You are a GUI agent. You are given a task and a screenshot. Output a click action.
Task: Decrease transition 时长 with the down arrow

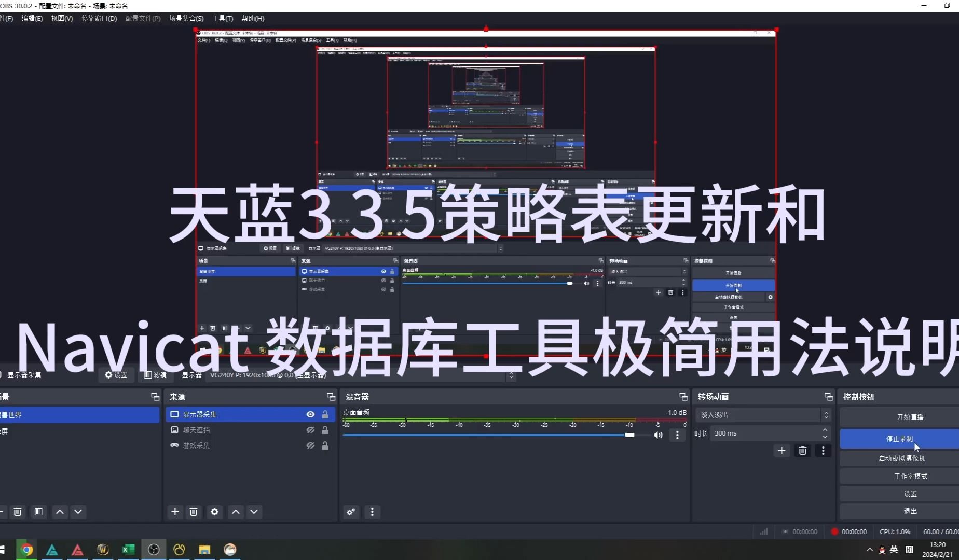(825, 437)
